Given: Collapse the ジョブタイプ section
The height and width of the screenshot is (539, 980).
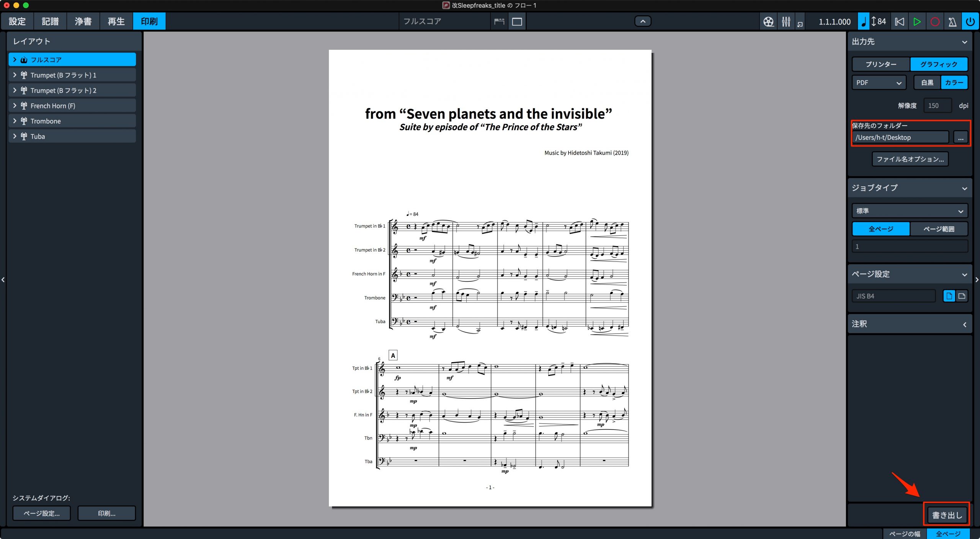Looking at the screenshot, I should [x=964, y=188].
